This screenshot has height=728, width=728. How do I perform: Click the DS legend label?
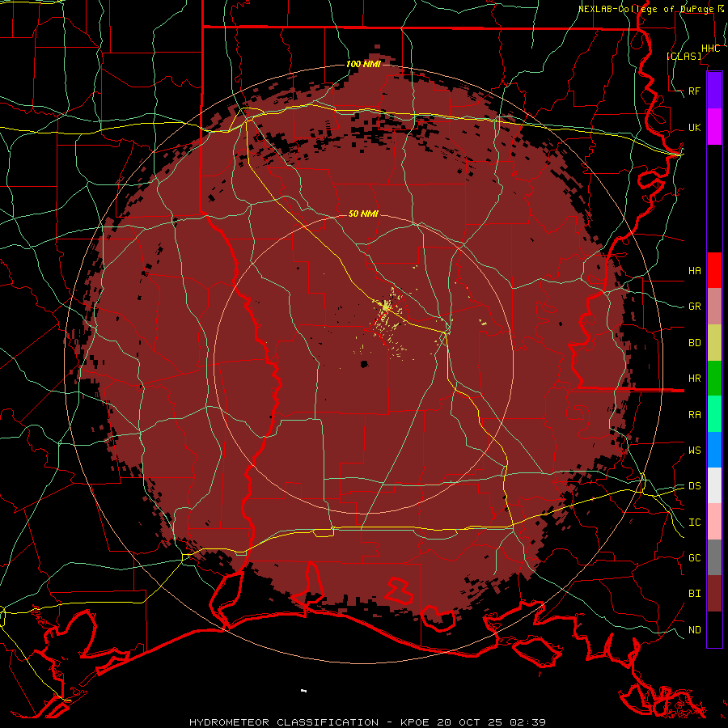click(695, 486)
